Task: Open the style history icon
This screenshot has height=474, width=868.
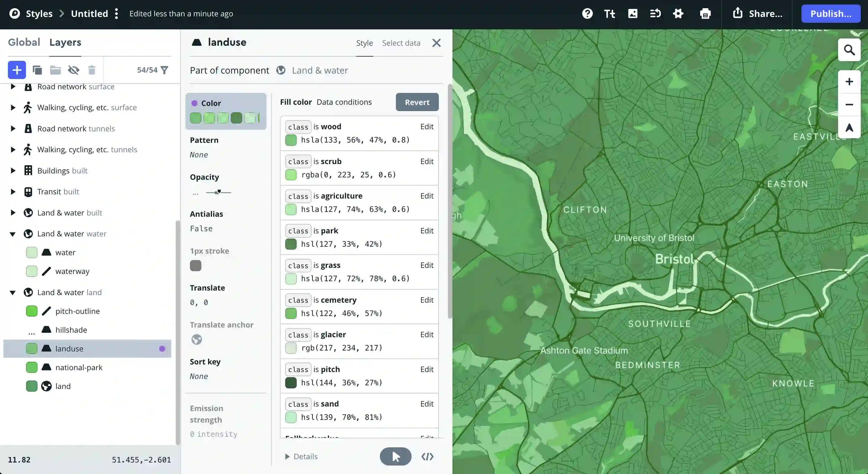Action: (x=655, y=14)
